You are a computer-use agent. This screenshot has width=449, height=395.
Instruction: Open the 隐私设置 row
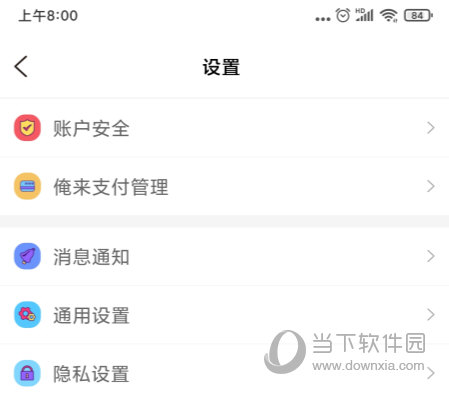(x=224, y=370)
